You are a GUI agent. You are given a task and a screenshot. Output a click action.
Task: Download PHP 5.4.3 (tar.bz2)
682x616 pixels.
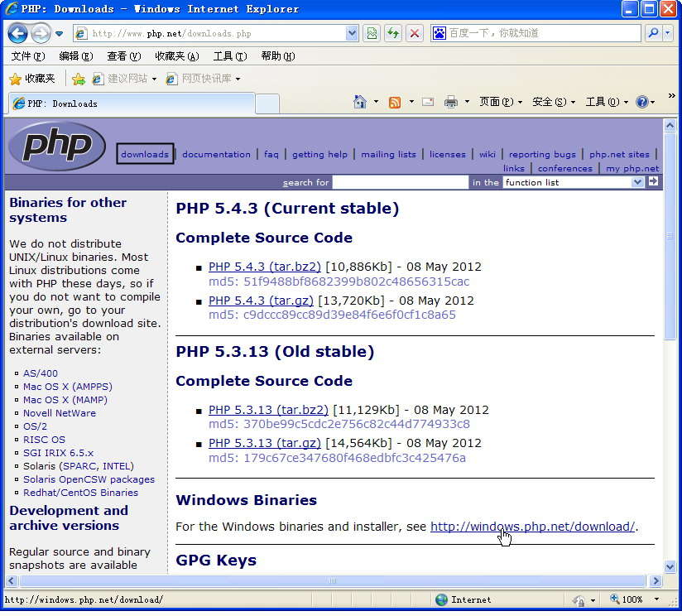pyautogui.click(x=265, y=267)
